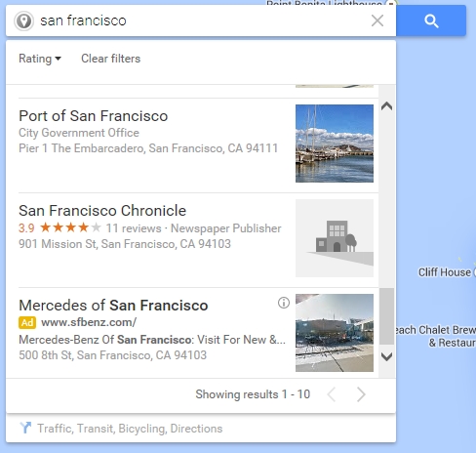Click San Francisco Chronicle placeholder building image

(x=335, y=238)
